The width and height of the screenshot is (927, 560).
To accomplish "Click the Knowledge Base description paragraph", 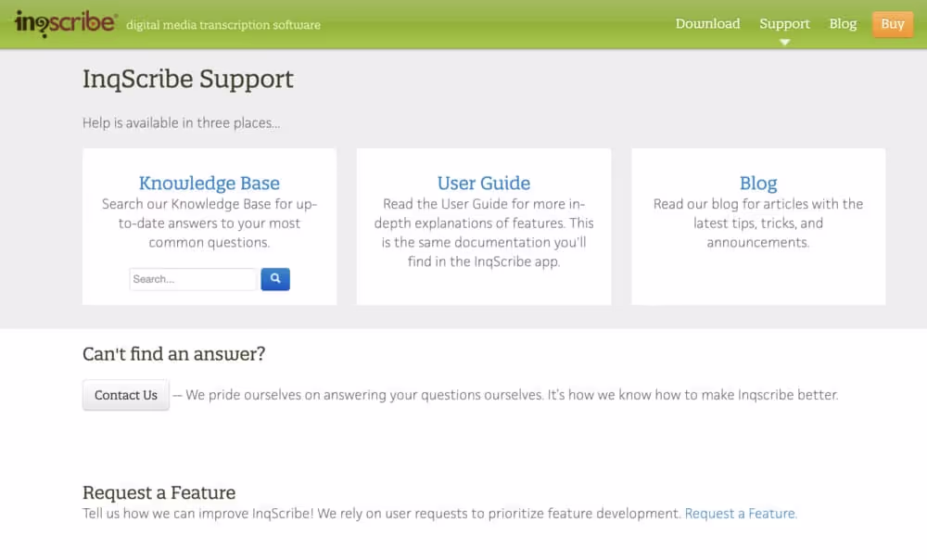I will (x=210, y=223).
